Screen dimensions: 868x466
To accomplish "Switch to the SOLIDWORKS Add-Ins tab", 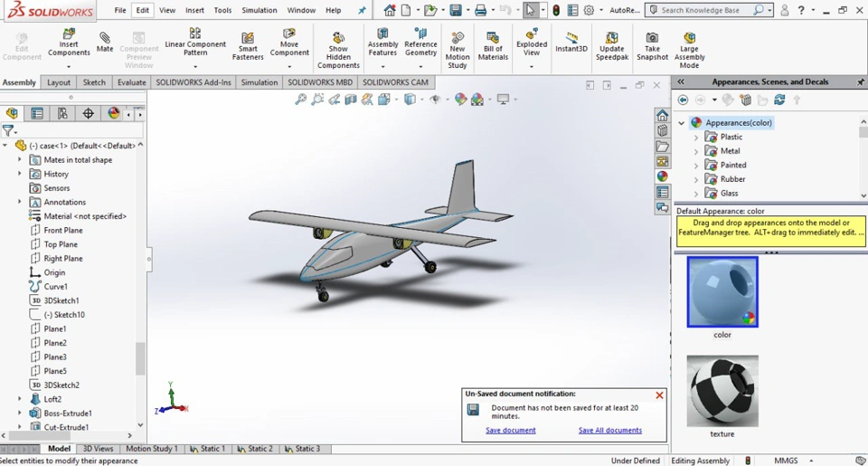I will tap(193, 82).
